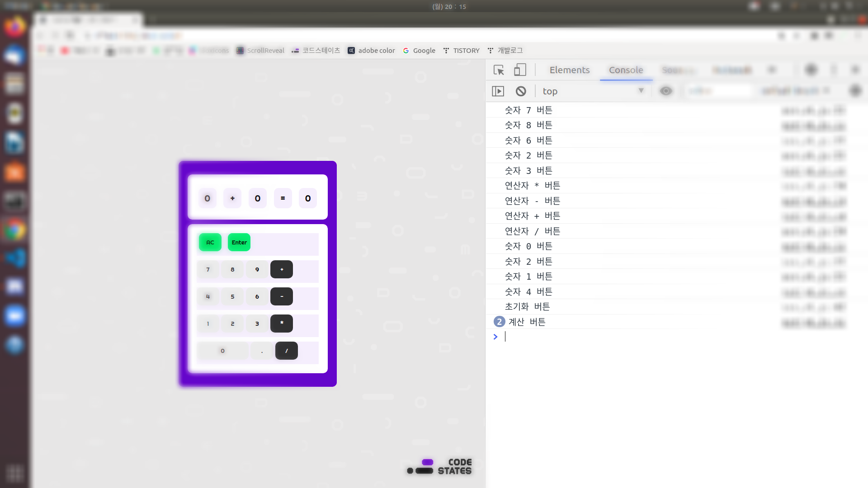Open the adobe color bookmark
This screenshot has width=868, height=488.
click(371, 51)
